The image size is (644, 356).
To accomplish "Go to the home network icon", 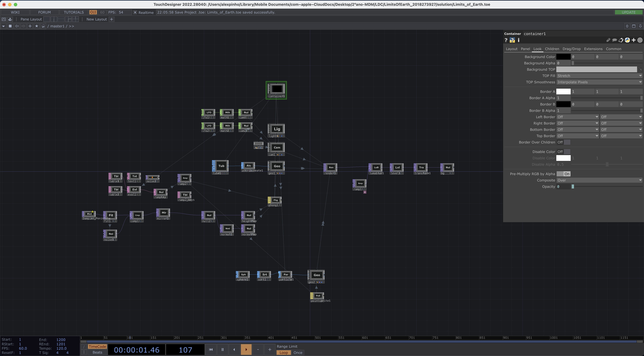I will (43, 26).
